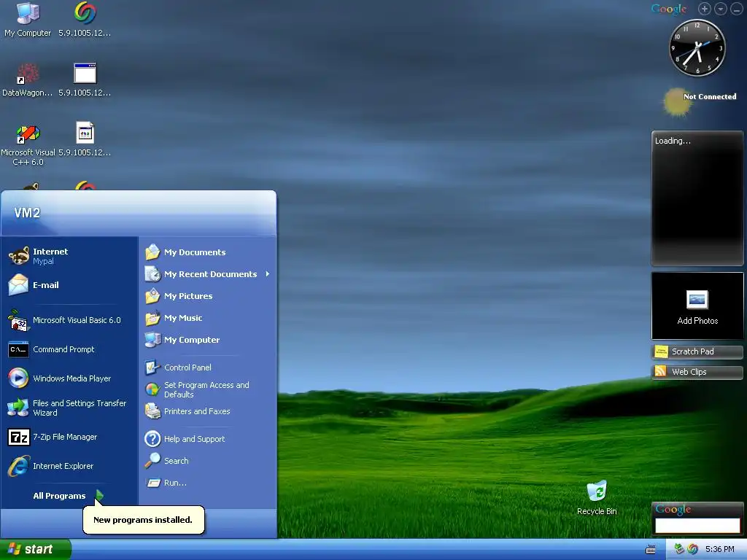Open My Computer desktop icon
Viewport: 747px width, 560px height.
[28, 19]
